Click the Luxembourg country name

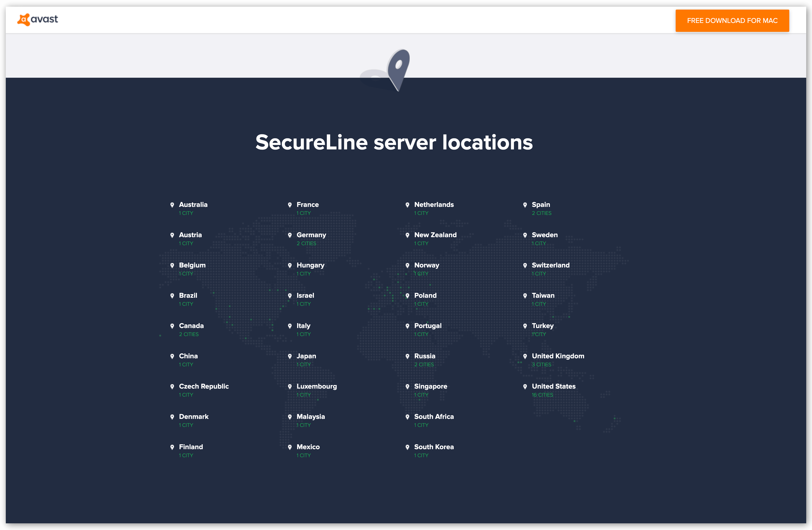[x=316, y=386]
